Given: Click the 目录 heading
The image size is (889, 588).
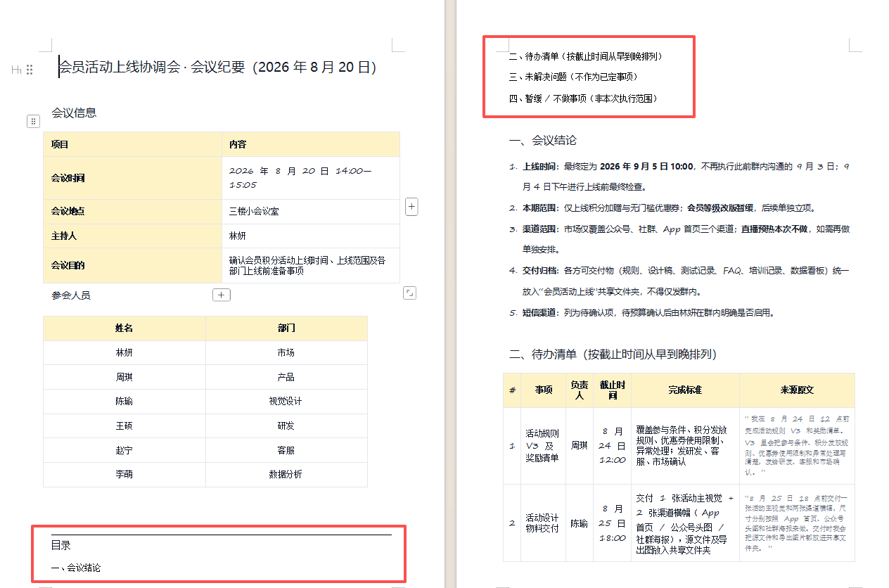Looking at the screenshot, I should (x=61, y=545).
